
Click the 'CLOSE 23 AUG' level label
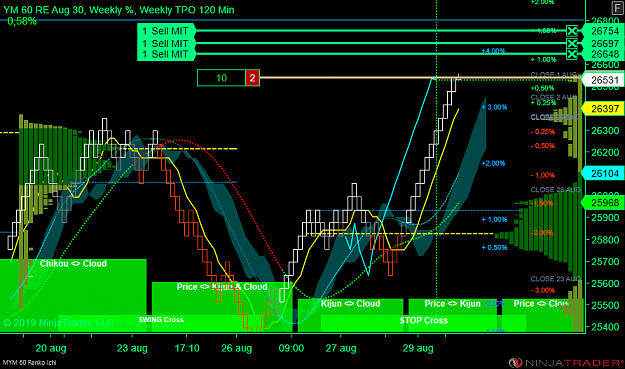coord(555,279)
